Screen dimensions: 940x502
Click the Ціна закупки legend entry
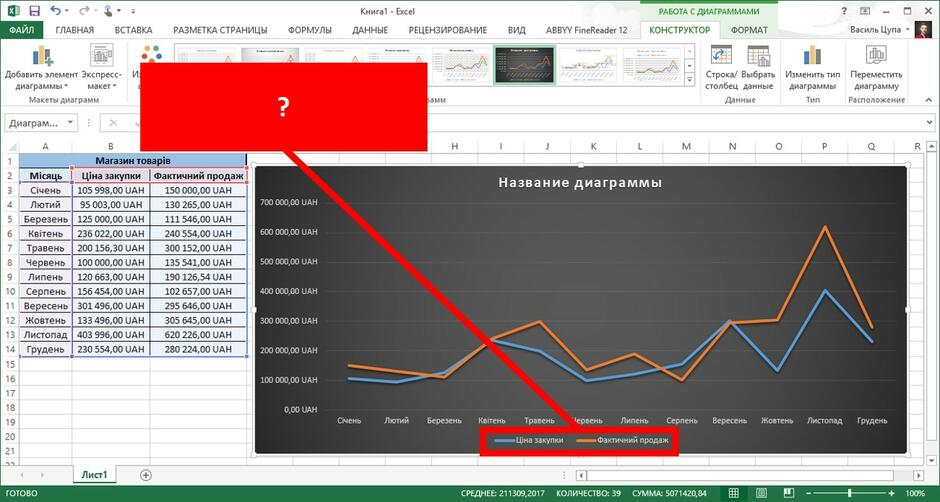pos(529,440)
